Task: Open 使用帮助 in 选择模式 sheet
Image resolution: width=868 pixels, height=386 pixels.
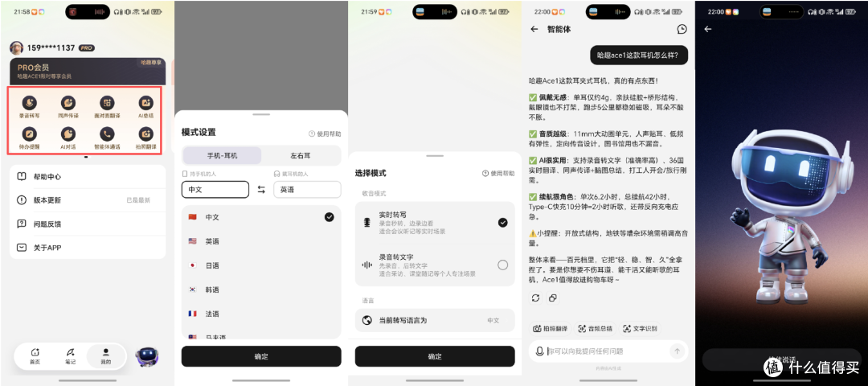Action: coord(498,174)
